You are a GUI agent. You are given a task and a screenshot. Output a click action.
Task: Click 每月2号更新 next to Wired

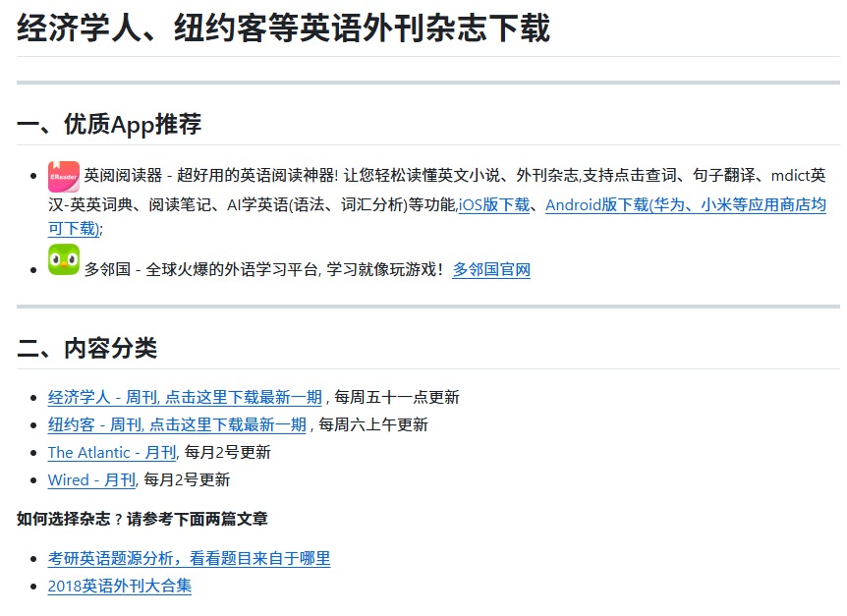187,480
